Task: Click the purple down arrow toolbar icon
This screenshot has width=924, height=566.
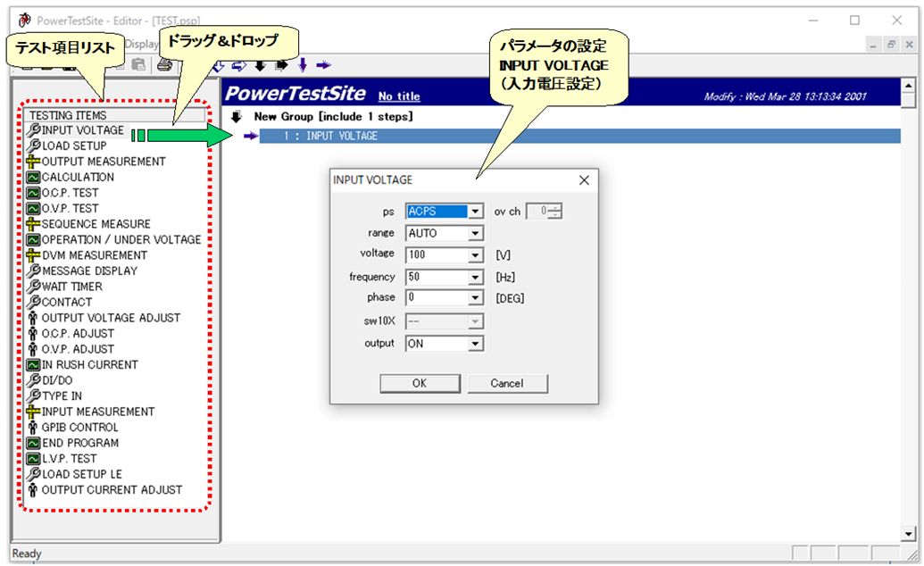Action: tap(303, 64)
